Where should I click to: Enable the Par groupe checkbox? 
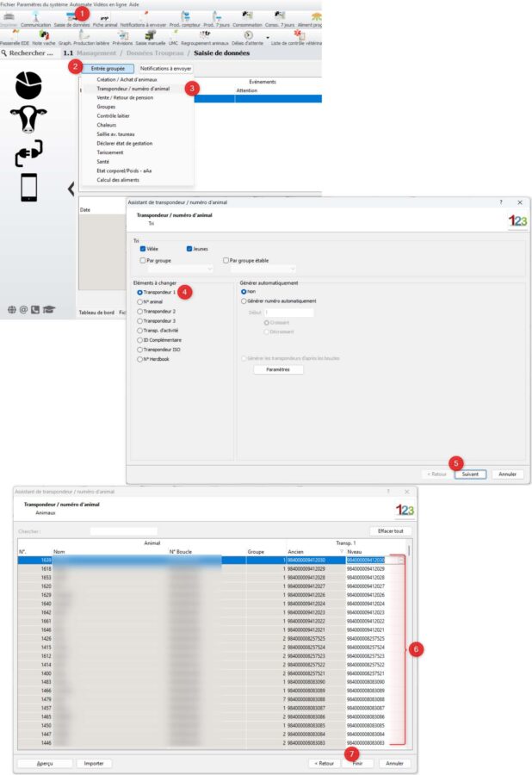click(143, 259)
